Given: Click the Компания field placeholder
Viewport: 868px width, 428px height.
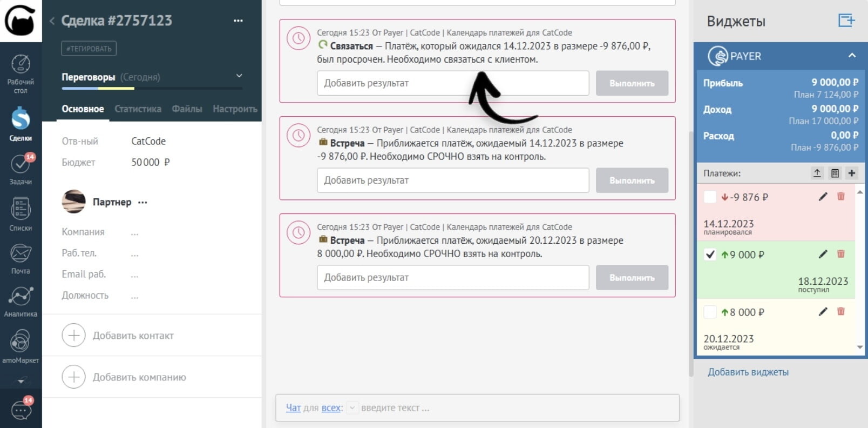Looking at the screenshot, I should pos(134,232).
